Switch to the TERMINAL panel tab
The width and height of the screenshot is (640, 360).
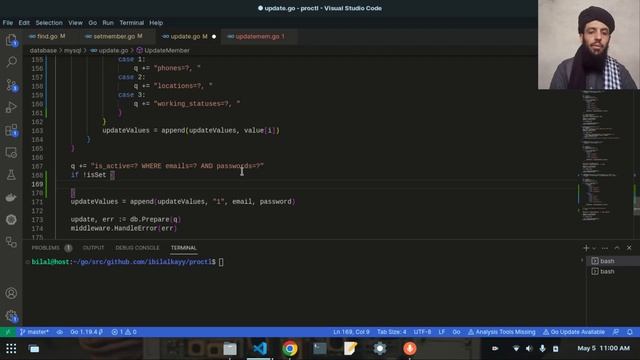[184, 248]
